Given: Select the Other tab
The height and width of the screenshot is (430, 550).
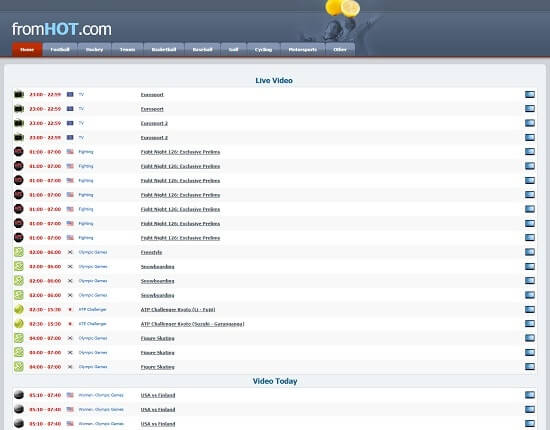Looking at the screenshot, I should pyautogui.click(x=340, y=50).
